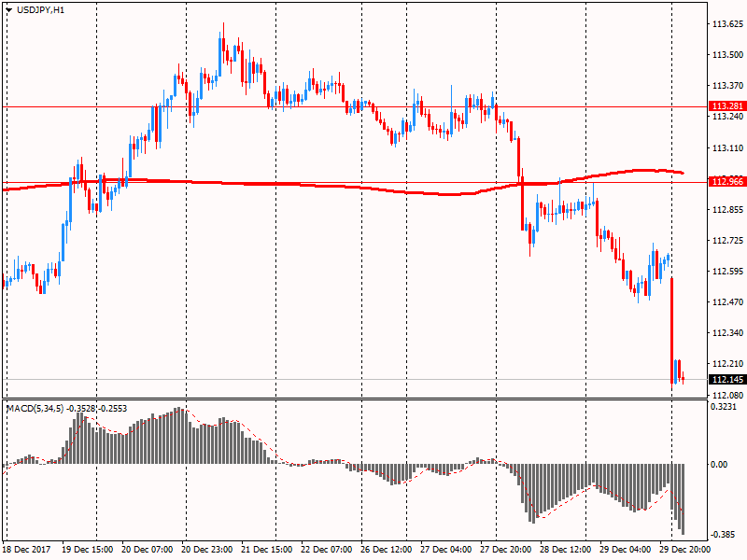Click the 29 Dec 20:00 time label
Image resolution: width=747 pixels, height=560 pixels.
684,550
